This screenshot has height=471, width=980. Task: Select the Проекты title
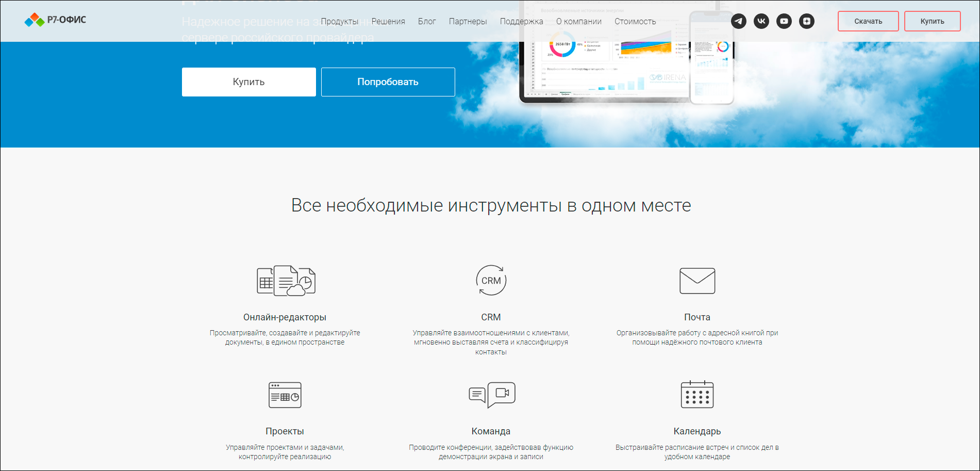(x=285, y=431)
